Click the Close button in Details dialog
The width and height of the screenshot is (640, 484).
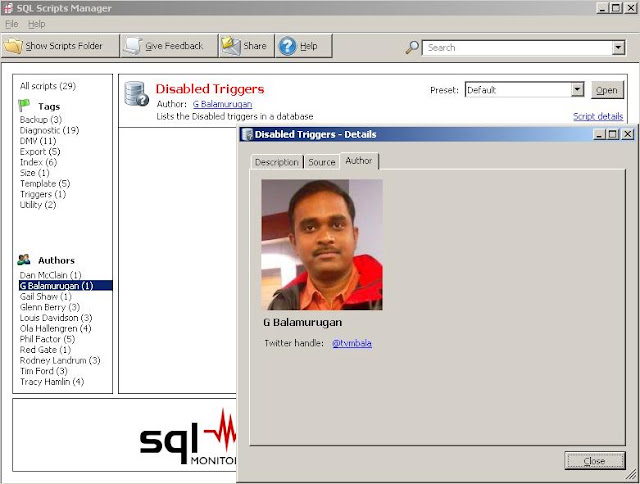(x=594, y=461)
